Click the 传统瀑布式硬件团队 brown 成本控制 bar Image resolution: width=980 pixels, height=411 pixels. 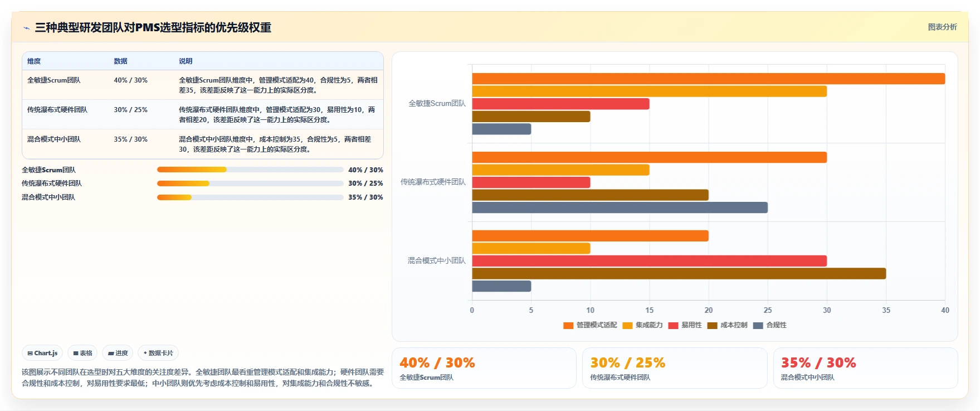[590, 195]
